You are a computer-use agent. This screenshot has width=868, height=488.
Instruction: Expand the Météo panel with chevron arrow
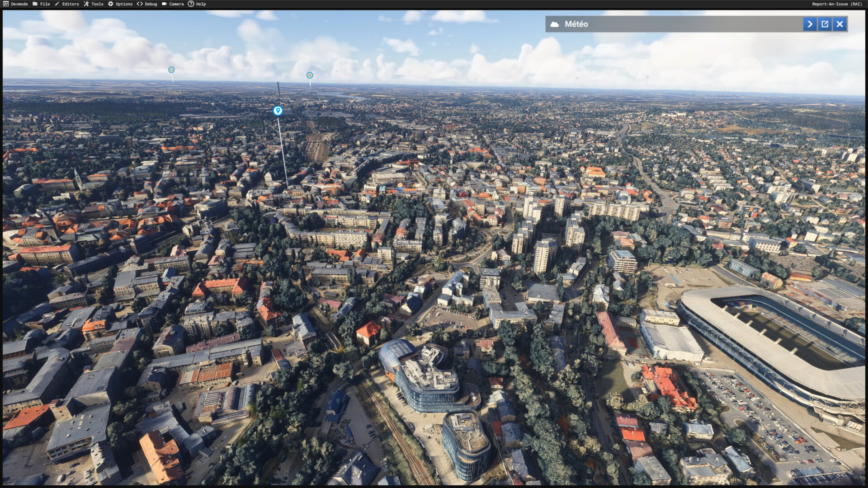(x=810, y=24)
